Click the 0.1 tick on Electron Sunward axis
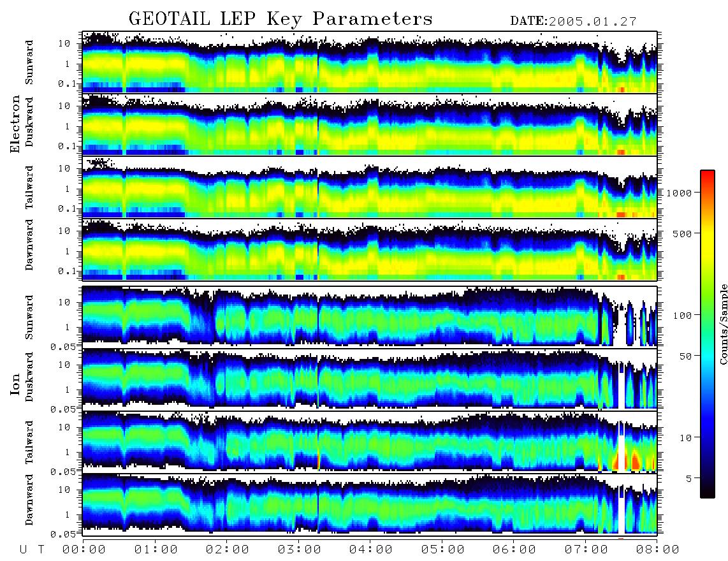The image size is (728, 561). [x=68, y=84]
